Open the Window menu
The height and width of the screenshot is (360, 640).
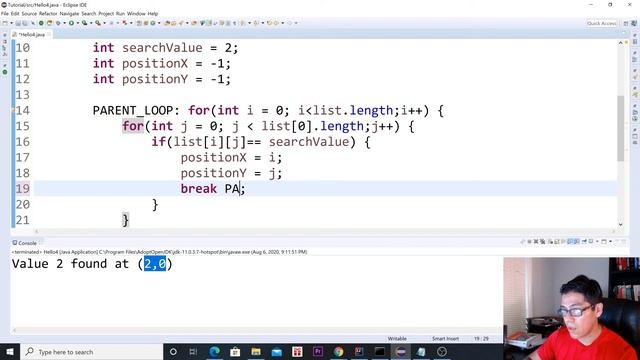(136, 13)
